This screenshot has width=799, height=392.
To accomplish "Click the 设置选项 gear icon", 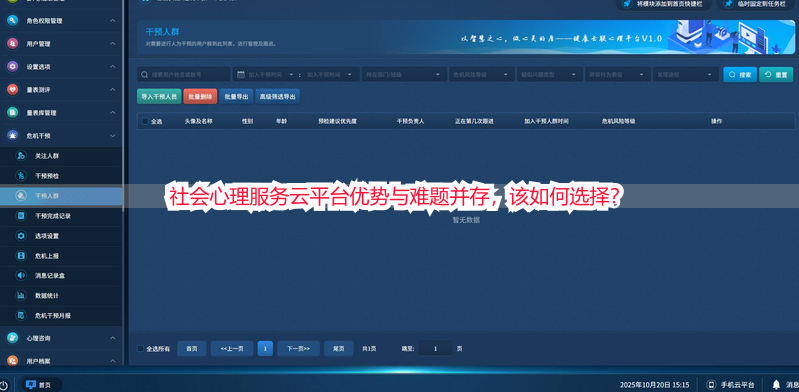I will tap(12, 67).
